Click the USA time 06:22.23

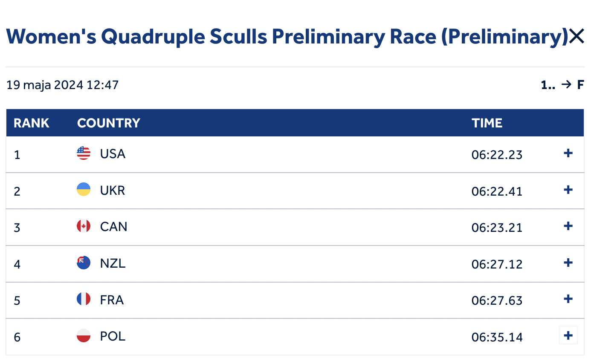[x=497, y=154]
